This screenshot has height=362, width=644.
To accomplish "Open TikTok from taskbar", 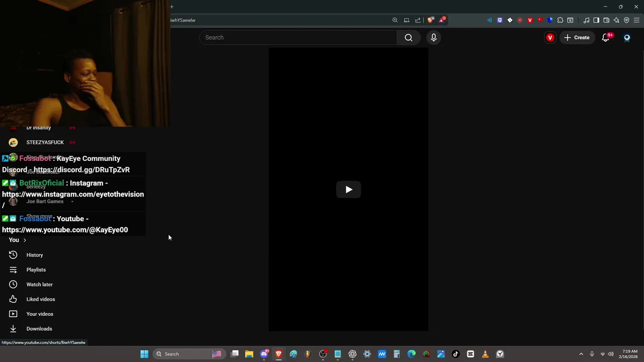I will point(456,354).
